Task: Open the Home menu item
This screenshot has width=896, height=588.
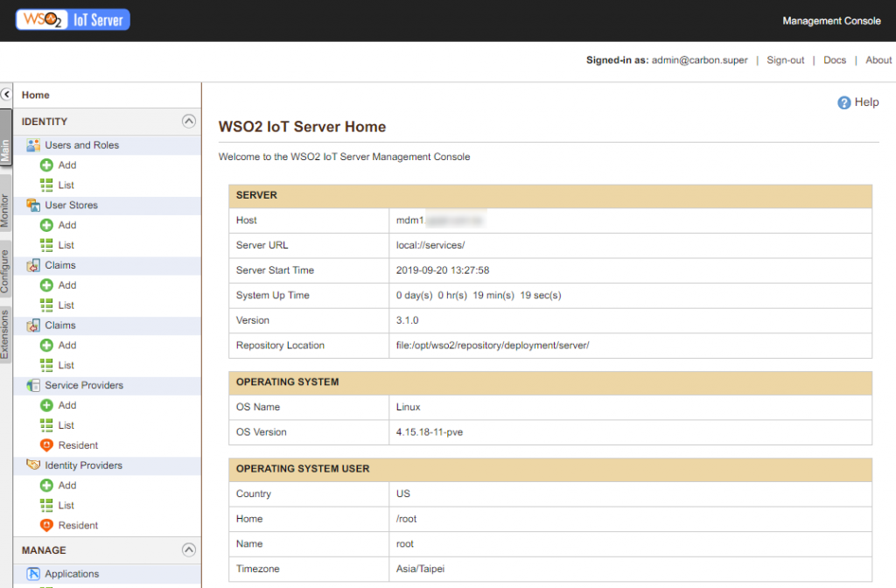Action: (35, 94)
